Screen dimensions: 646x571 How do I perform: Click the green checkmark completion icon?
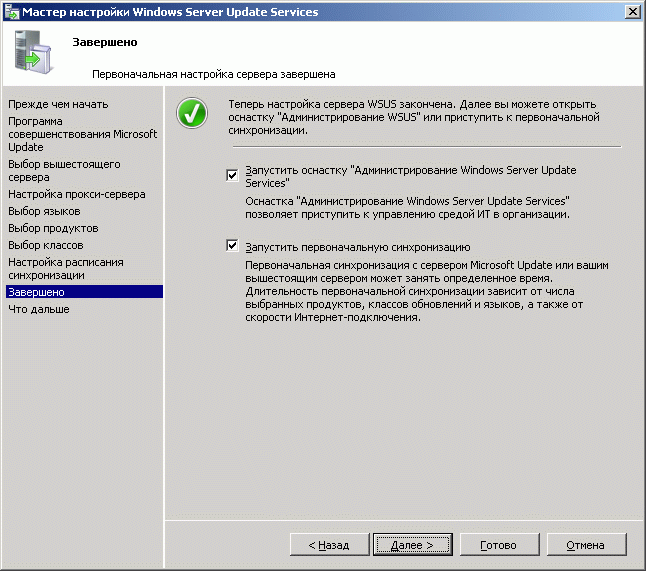[x=192, y=113]
